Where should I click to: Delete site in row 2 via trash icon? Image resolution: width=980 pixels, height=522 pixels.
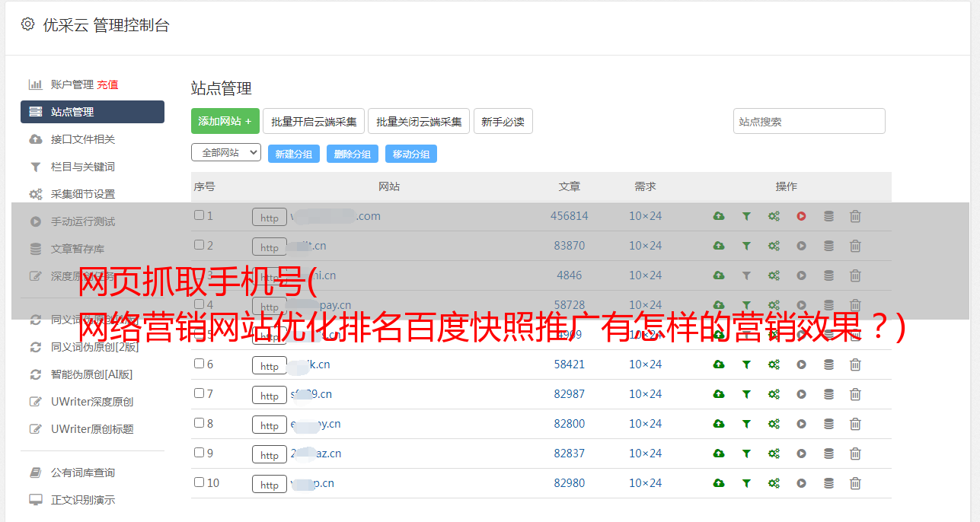click(855, 246)
